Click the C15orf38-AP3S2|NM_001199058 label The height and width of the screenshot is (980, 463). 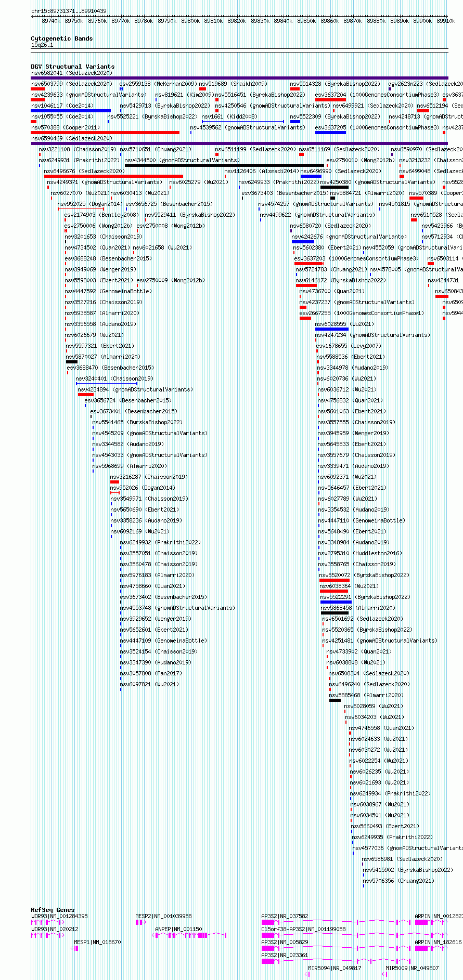coord(303,929)
